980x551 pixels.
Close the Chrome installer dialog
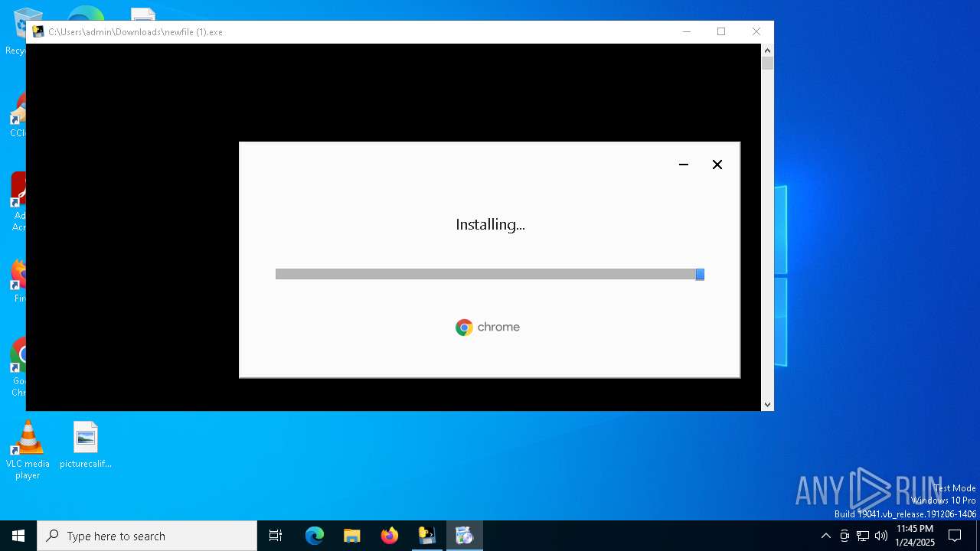click(x=717, y=165)
